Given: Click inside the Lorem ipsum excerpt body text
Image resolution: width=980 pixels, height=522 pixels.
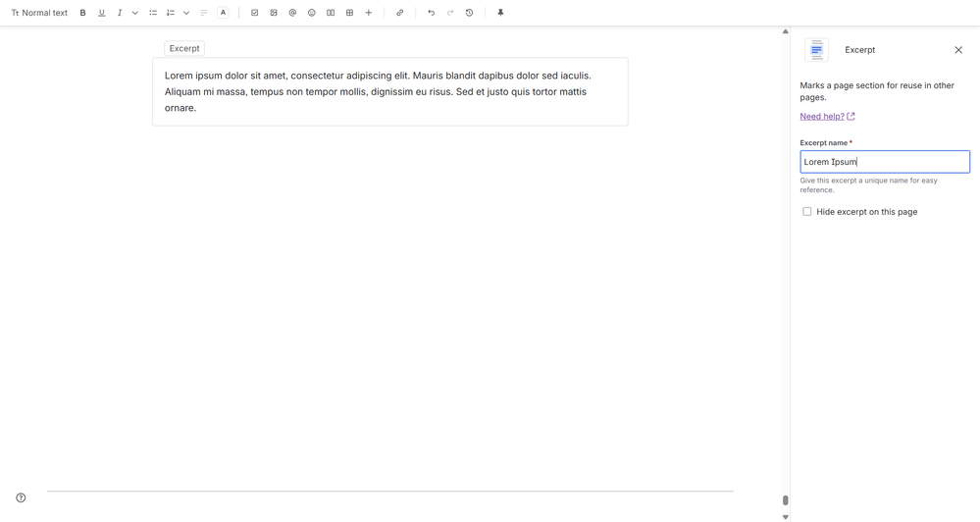Looking at the screenshot, I should point(378,92).
